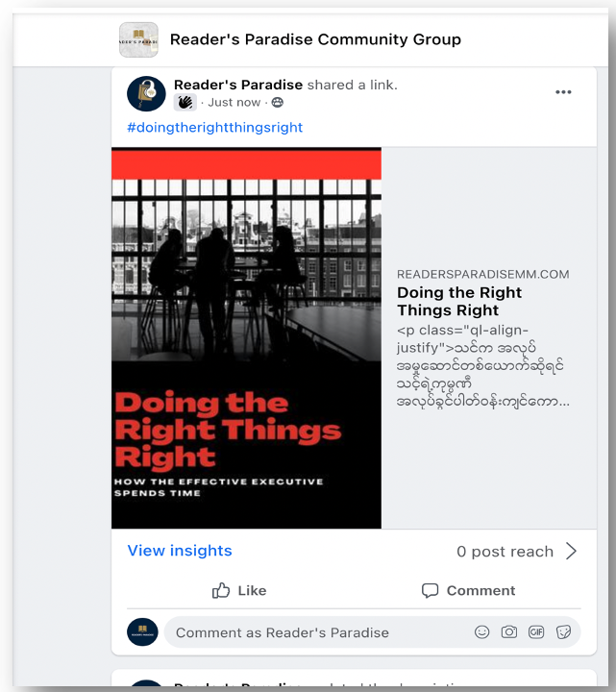The height and width of the screenshot is (692, 616).
Task: Open the sticker picker in comment box
Action: point(563,632)
